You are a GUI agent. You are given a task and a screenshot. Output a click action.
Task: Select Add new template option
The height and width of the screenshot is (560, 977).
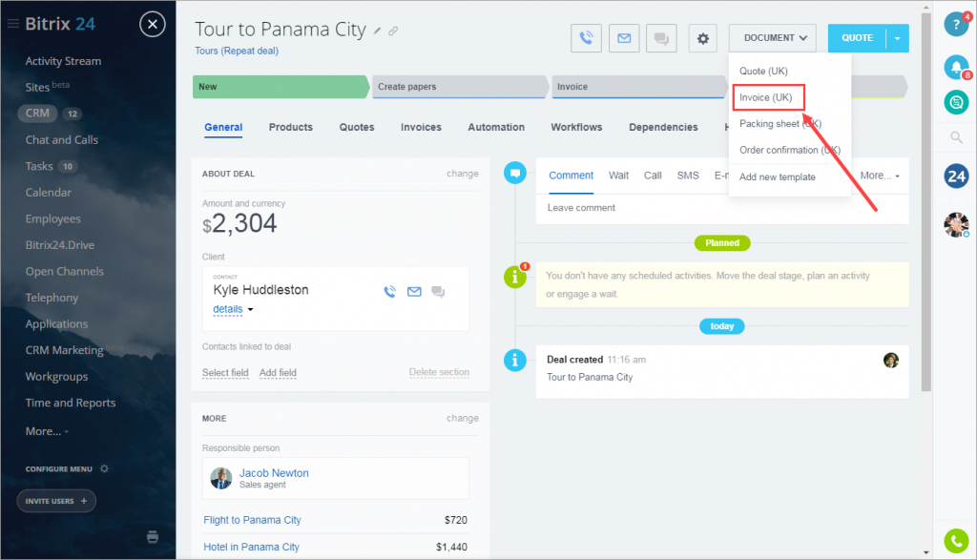coord(777,176)
